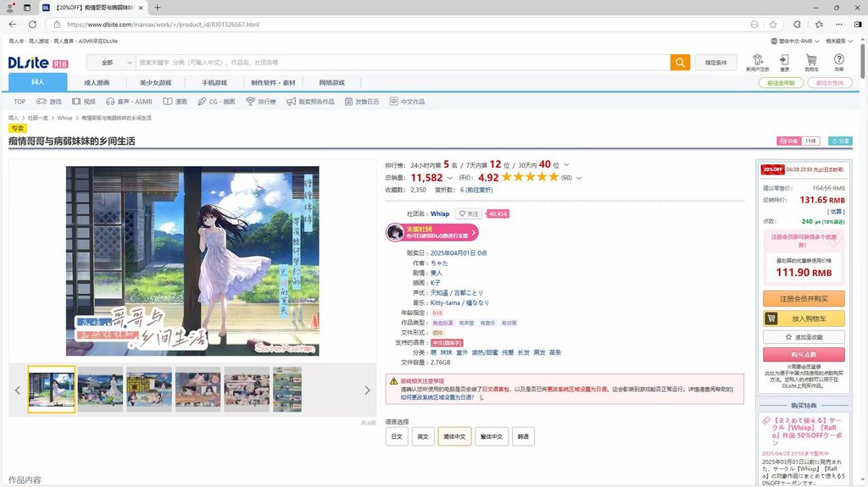
Task: Add page to favorites with star icon
Action: [x=773, y=25]
